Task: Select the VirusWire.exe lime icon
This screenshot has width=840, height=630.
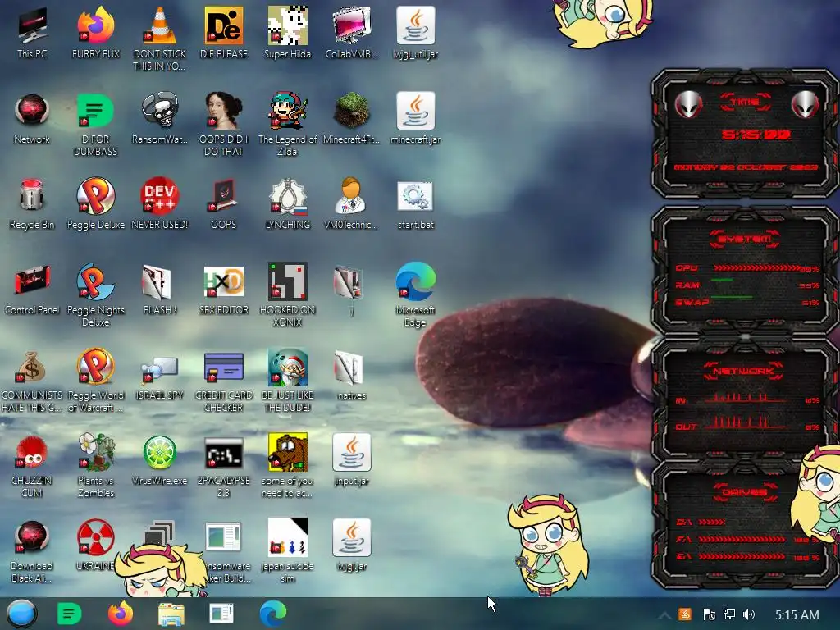Action: click(x=160, y=461)
